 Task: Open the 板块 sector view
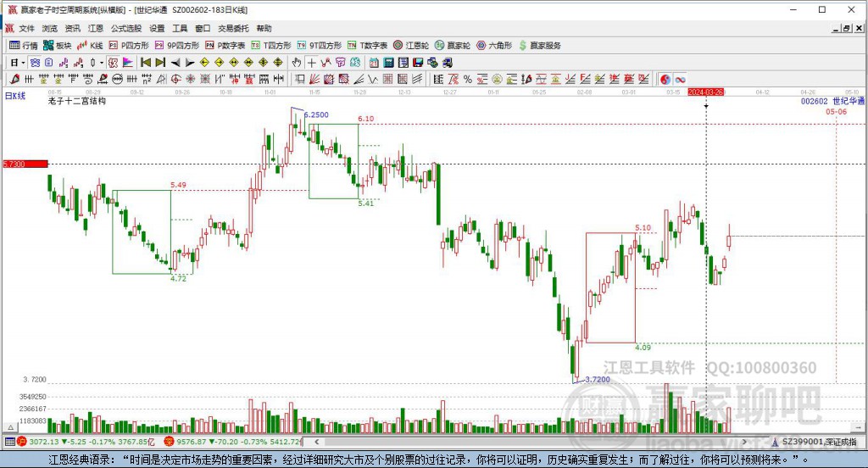tap(58, 46)
